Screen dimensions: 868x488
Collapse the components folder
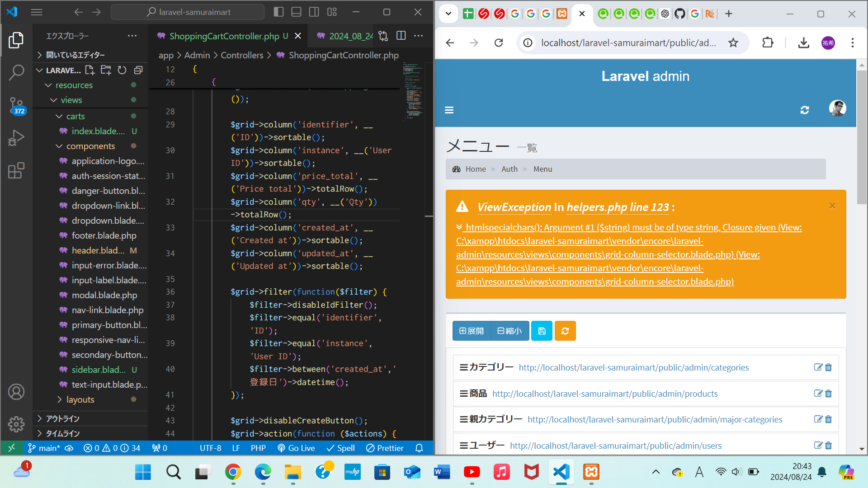[x=90, y=146]
